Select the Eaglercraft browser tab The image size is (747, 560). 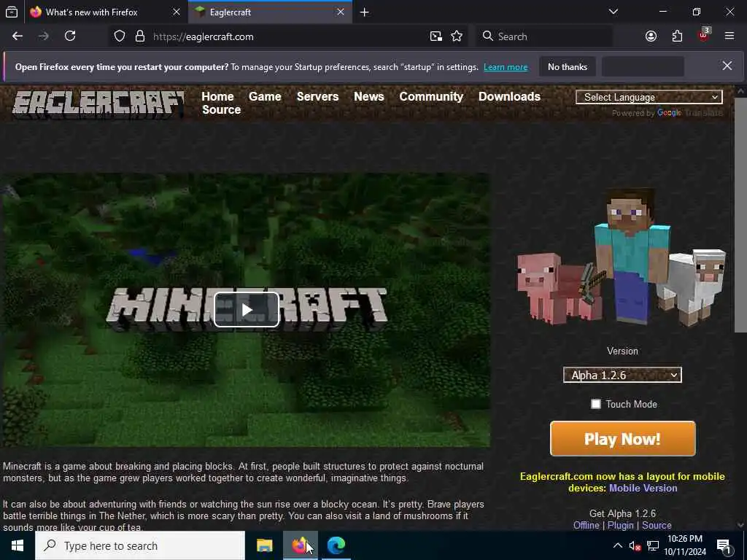[270, 12]
